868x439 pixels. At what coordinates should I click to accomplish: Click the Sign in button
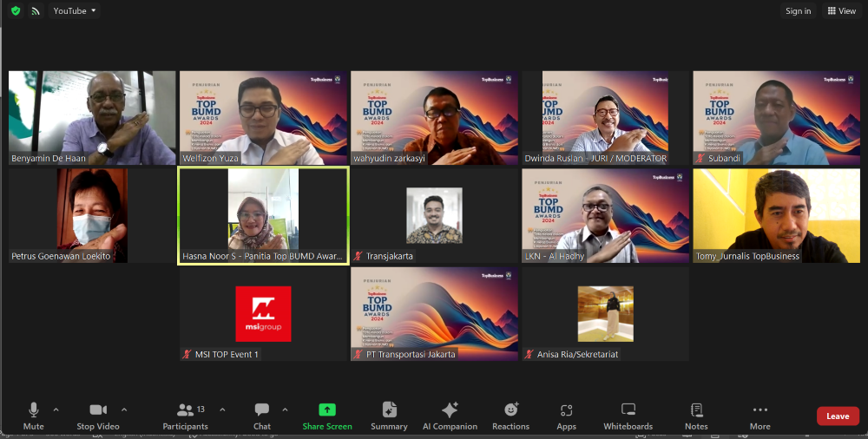click(x=798, y=10)
